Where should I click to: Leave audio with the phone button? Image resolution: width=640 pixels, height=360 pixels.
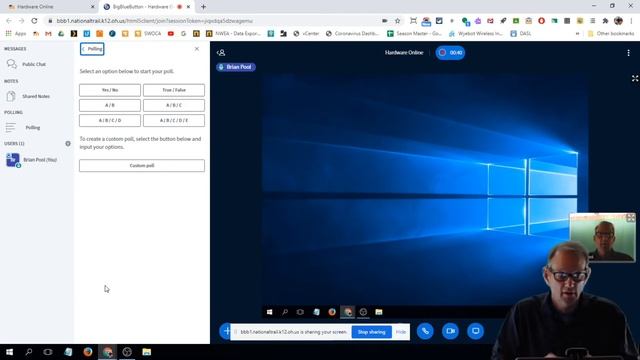click(x=425, y=331)
